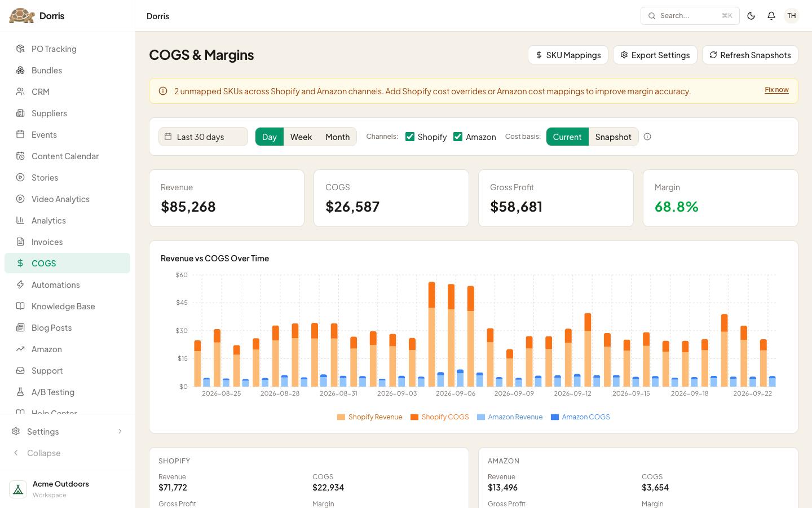This screenshot has width=812, height=508.
Task: Click the Dorris turtle logo
Action: click(22, 16)
